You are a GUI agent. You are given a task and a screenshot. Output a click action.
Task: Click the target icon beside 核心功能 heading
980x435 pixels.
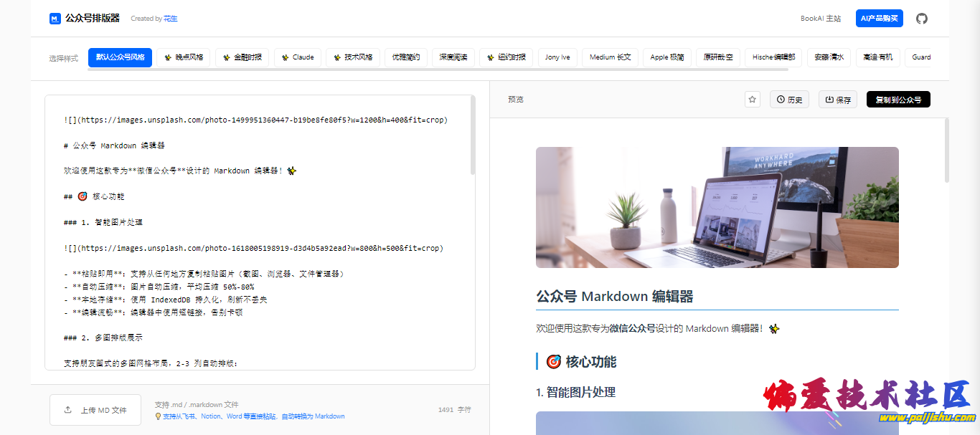pos(553,362)
